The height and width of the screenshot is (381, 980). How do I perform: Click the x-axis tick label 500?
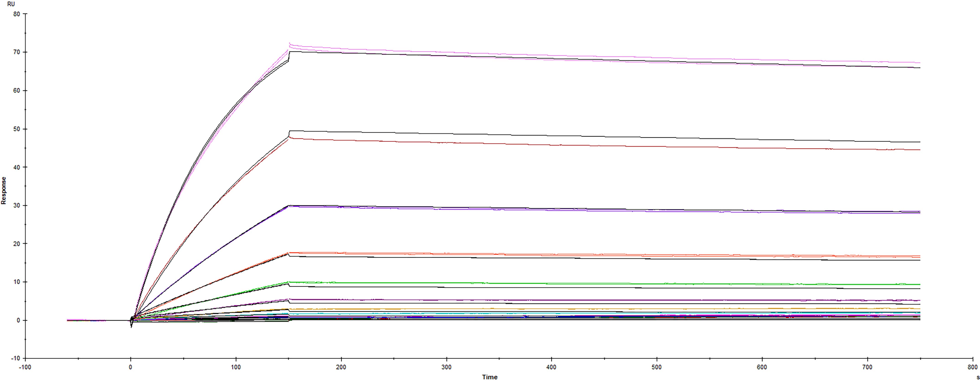coord(657,367)
